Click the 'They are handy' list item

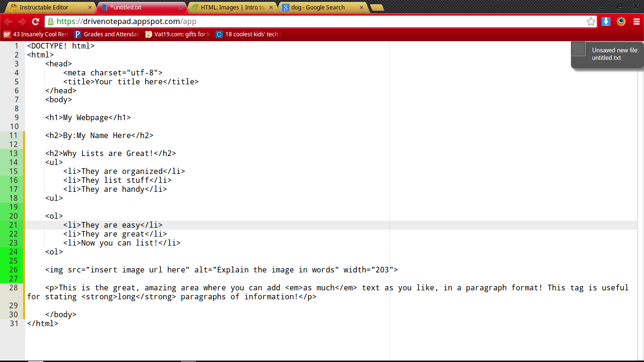tap(115, 189)
